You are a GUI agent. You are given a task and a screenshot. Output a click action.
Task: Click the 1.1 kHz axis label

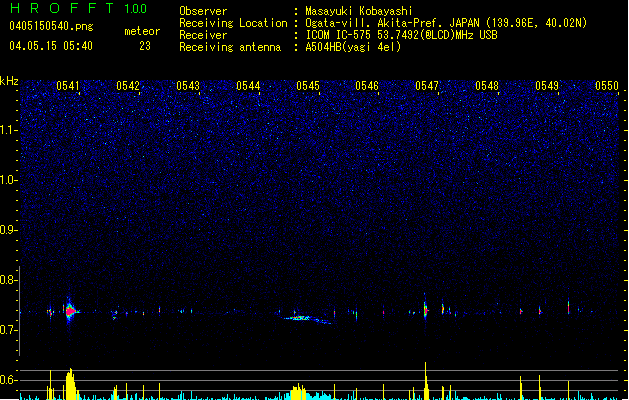pos(9,130)
